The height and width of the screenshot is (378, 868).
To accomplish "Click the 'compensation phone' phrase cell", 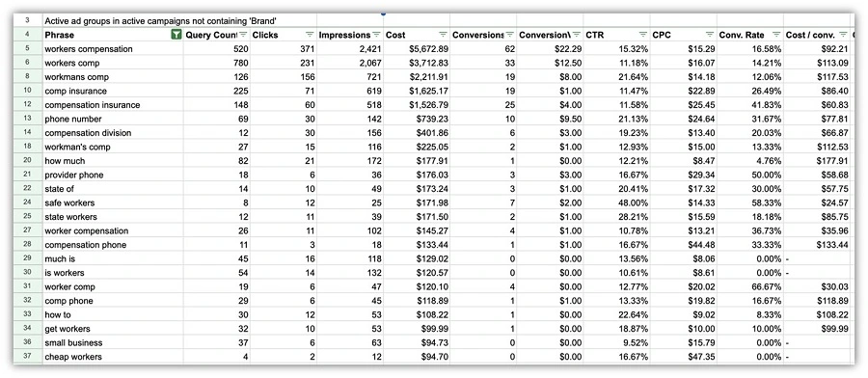I will 113,245.
